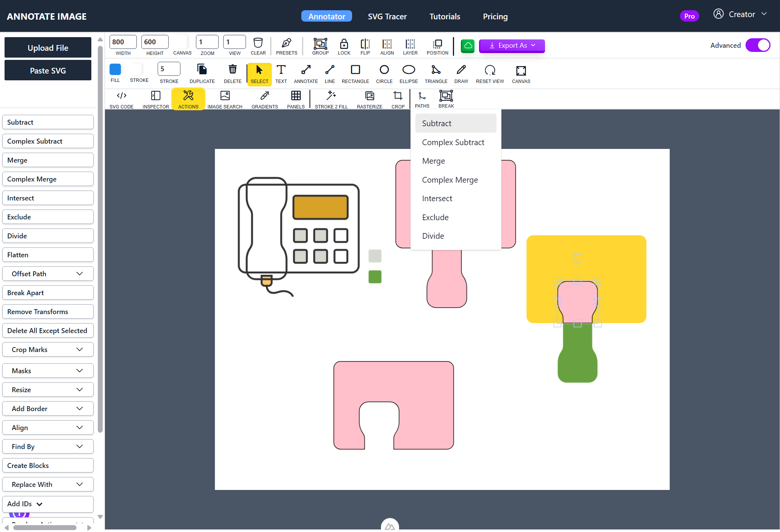The image size is (780, 532).
Task: Click the sidebar Flatten button
Action: pyautogui.click(x=48, y=255)
